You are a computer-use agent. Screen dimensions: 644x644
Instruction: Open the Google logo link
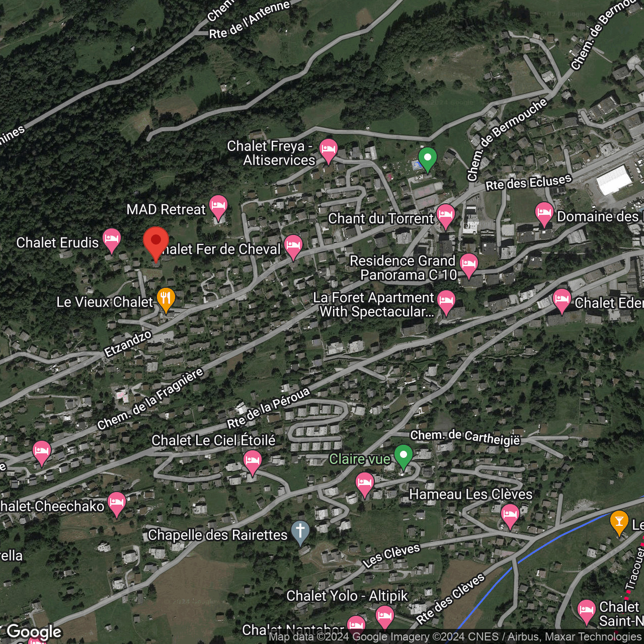(34, 632)
